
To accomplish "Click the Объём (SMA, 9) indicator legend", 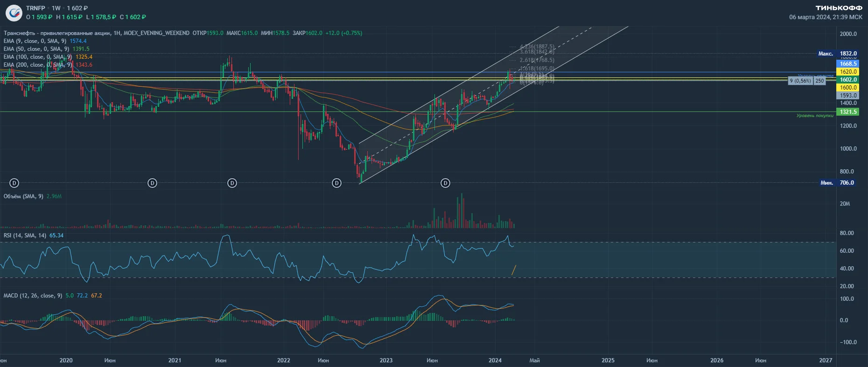I will (x=23, y=196).
